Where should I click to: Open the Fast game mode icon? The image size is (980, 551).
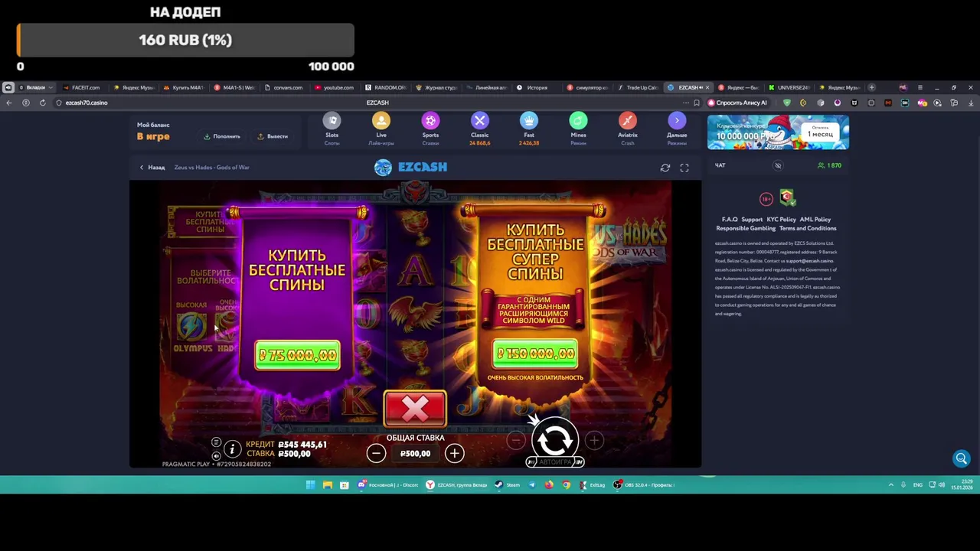(529, 121)
